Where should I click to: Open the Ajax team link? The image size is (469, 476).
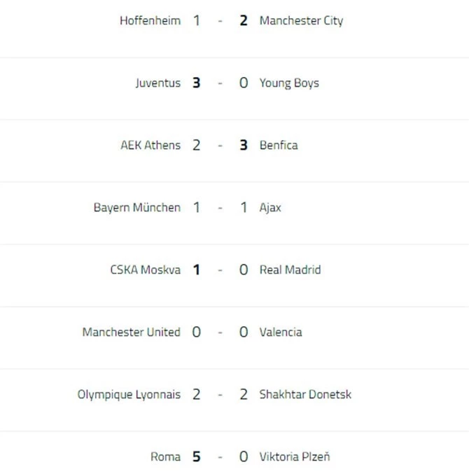(270, 207)
